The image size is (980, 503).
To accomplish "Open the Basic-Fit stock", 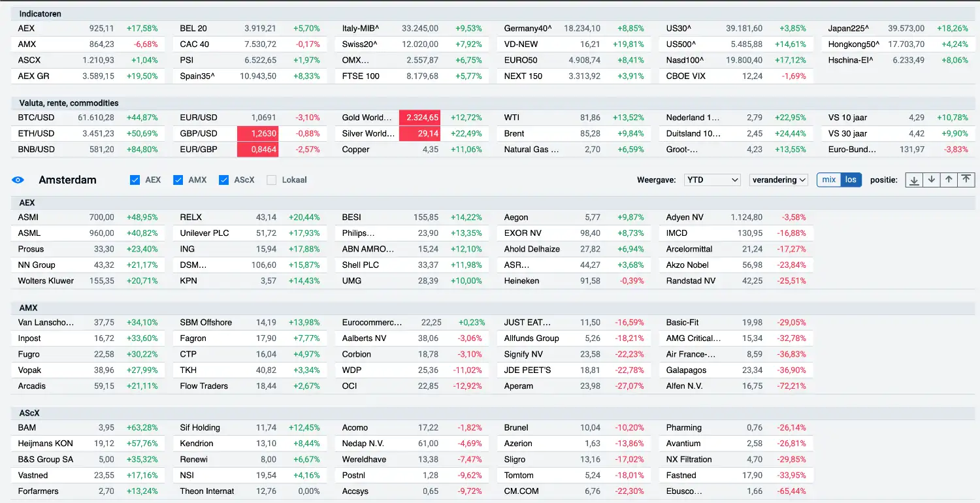I will click(683, 323).
